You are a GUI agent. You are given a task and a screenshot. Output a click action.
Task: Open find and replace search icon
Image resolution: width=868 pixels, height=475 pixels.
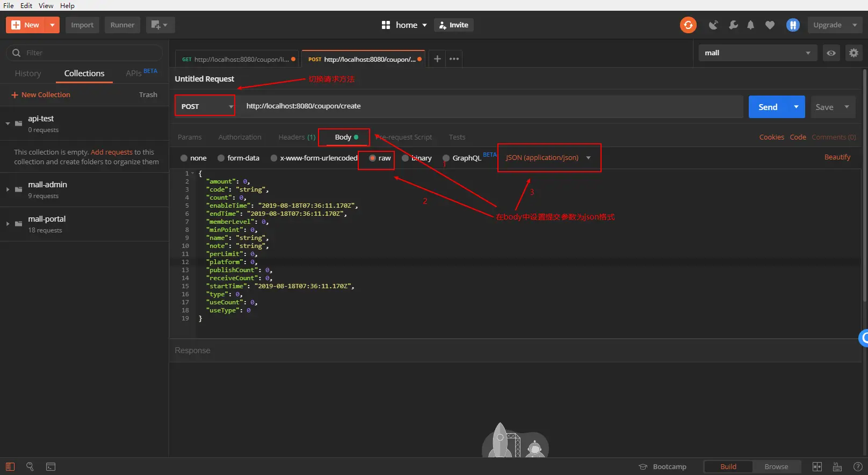30,466
